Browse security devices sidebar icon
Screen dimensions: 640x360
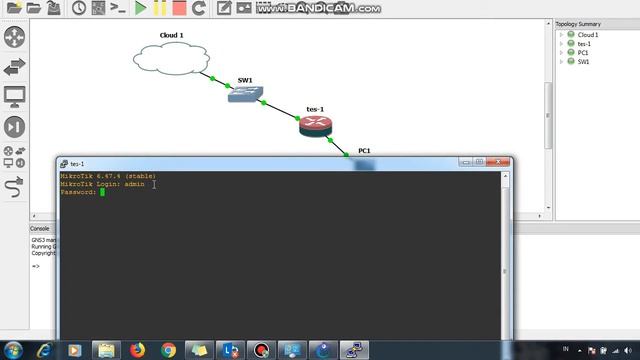click(15, 127)
